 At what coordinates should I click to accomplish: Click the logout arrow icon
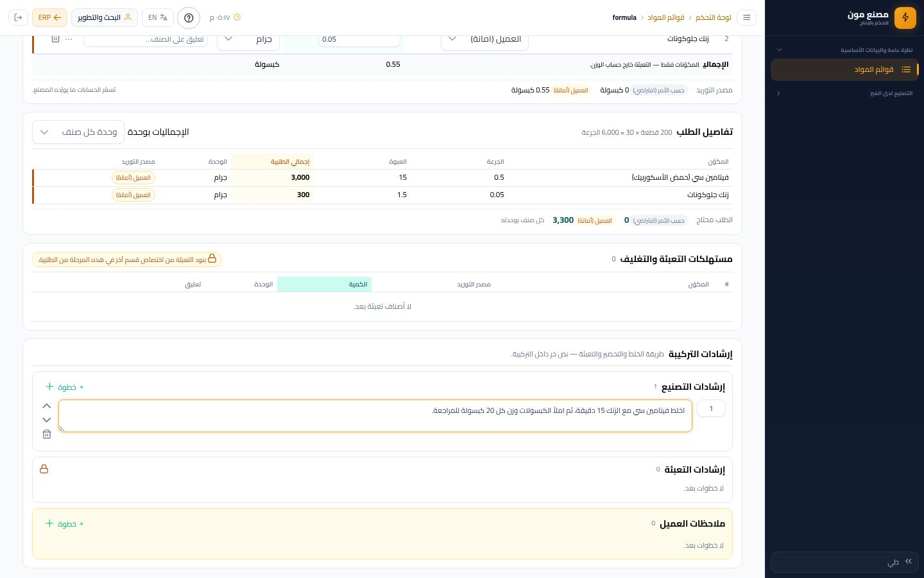coord(18,17)
